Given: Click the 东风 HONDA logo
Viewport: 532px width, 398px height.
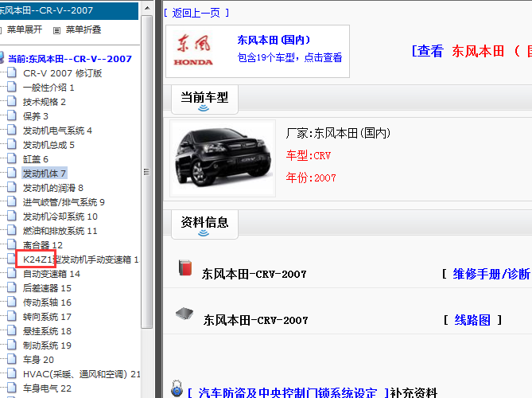Looking at the screenshot, I should click(x=193, y=50).
